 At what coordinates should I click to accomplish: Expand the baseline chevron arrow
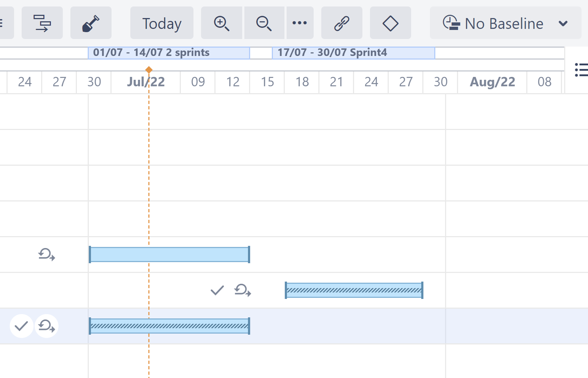[563, 24]
